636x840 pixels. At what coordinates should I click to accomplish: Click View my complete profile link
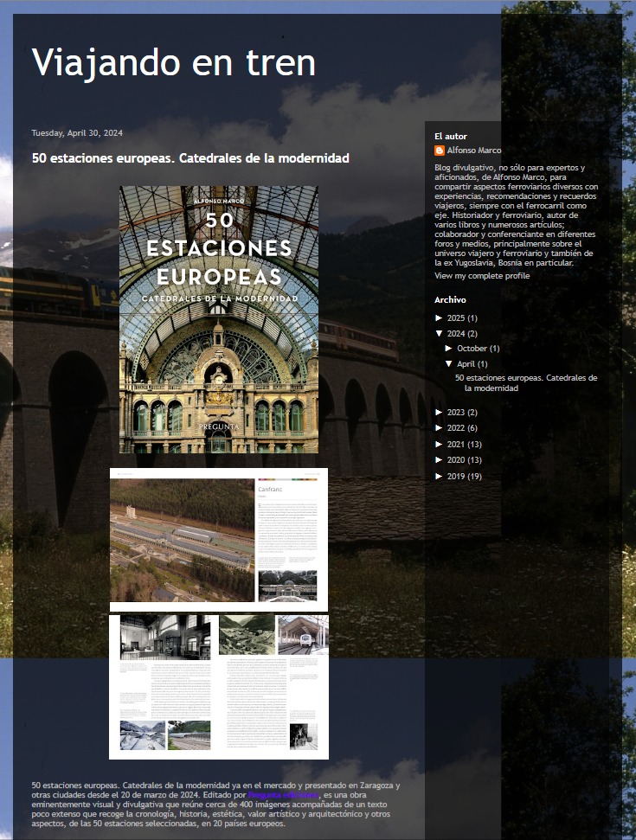(x=481, y=275)
